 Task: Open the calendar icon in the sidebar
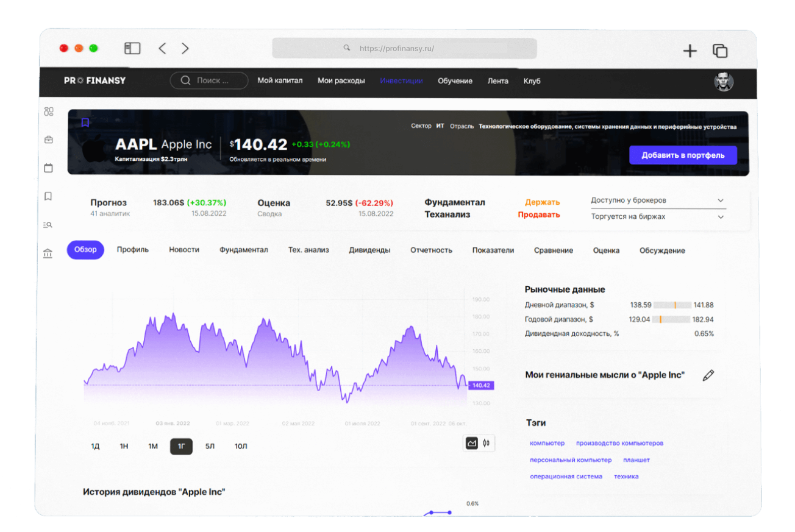tap(49, 168)
